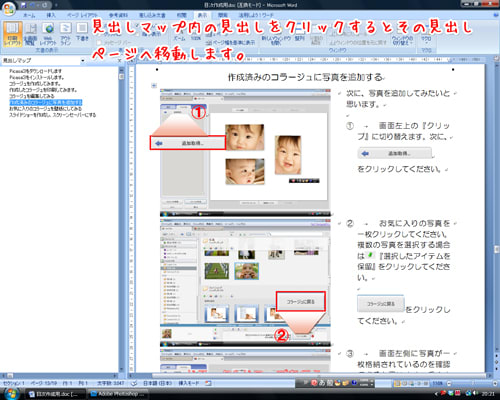Open Customize Quick Access Toolbar dropdown

tap(56, 5)
